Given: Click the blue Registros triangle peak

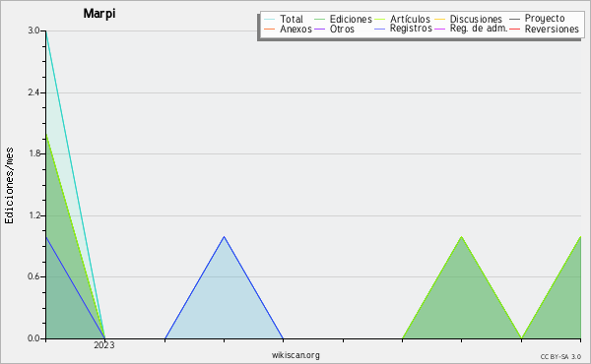Looking at the screenshot, I should 224,237.
